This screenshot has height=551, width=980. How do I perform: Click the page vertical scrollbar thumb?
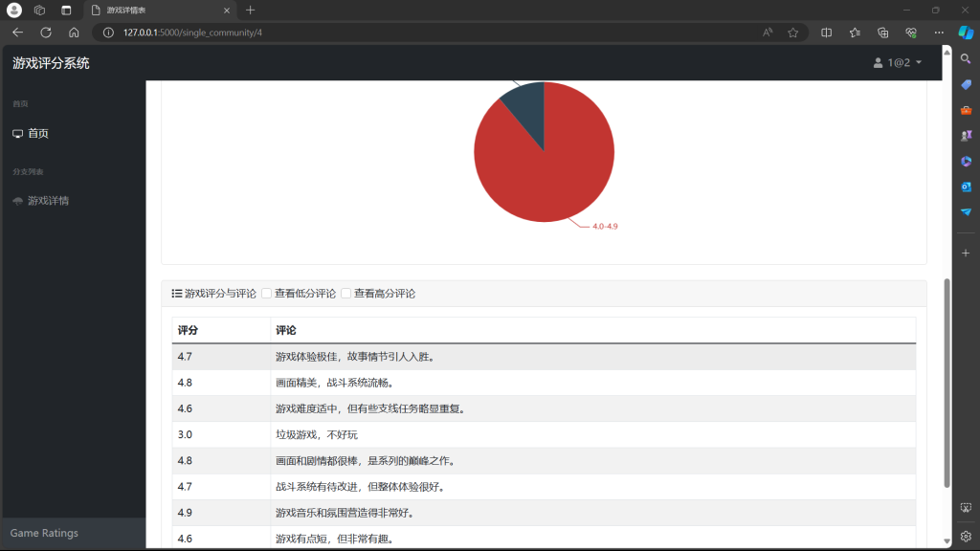pos(947,383)
